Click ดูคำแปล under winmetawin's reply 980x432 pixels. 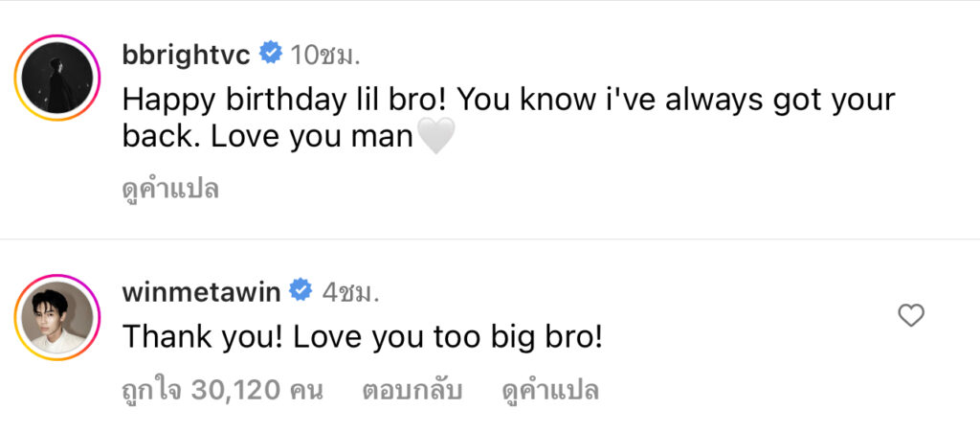(550, 390)
